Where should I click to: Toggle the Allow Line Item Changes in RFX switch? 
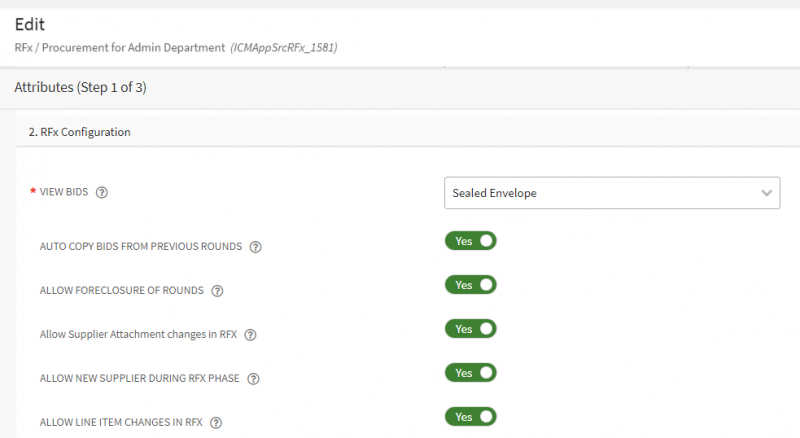pos(471,417)
